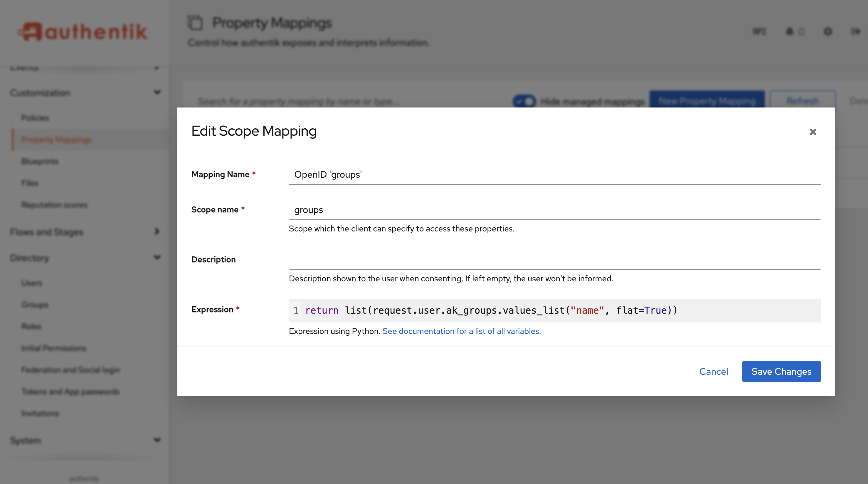Expand the Events sidebar section
The height and width of the screenshot is (484, 868).
85,68
